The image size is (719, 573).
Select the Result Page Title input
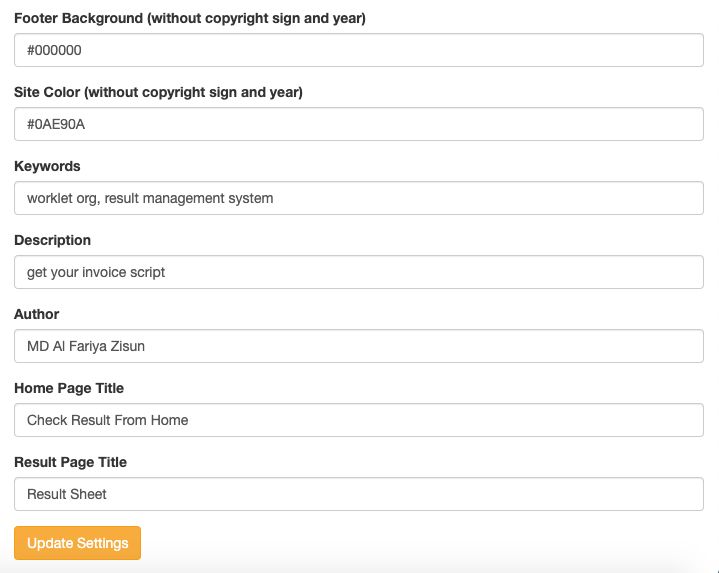pyautogui.click(x=359, y=494)
